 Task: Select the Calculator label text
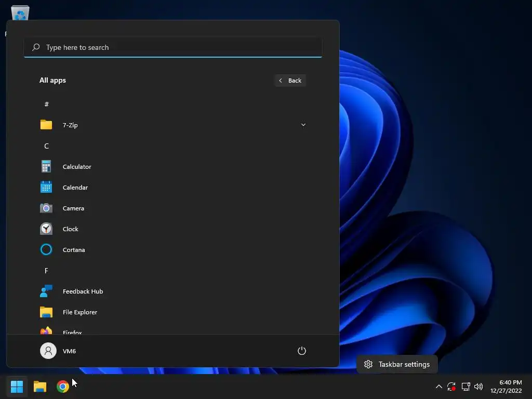[77, 167]
